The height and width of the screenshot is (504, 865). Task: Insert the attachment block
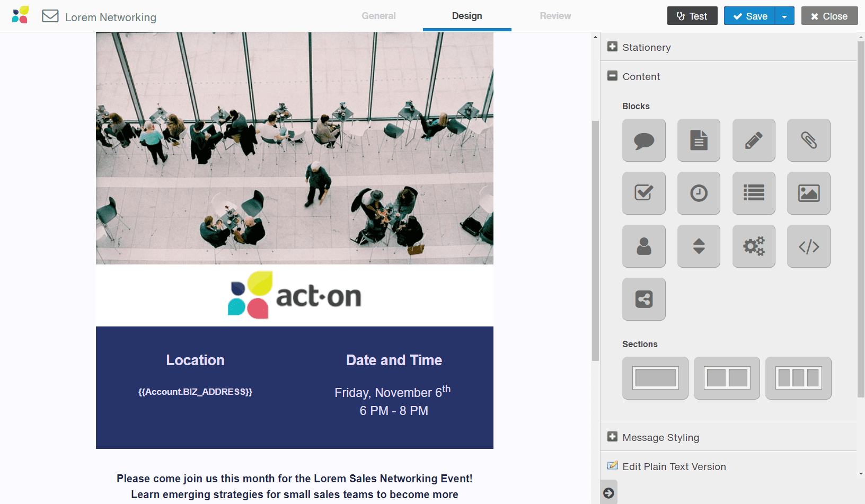[808, 140]
